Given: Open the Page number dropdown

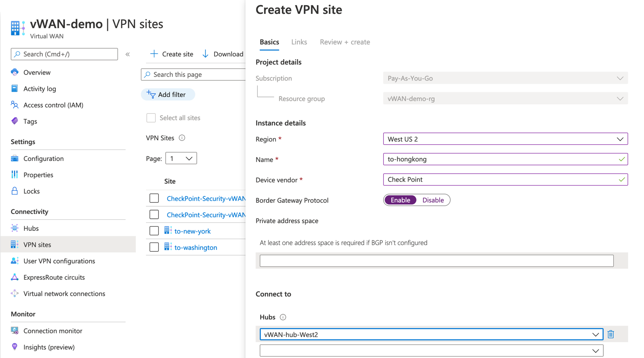Looking at the screenshot, I should point(181,158).
